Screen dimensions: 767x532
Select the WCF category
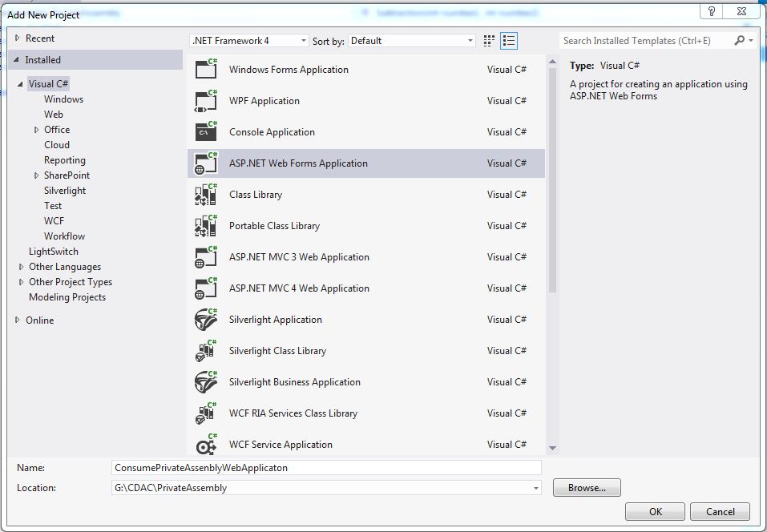point(54,221)
